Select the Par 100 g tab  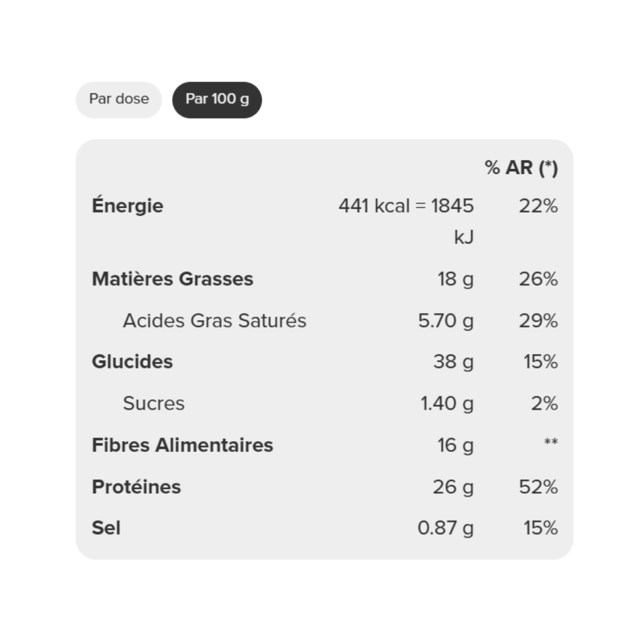coord(217,100)
